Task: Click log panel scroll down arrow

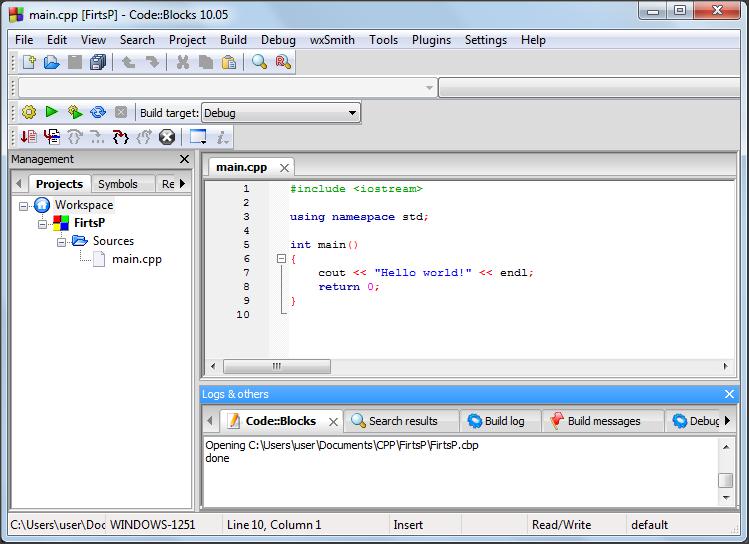Action: click(x=726, y=498)
